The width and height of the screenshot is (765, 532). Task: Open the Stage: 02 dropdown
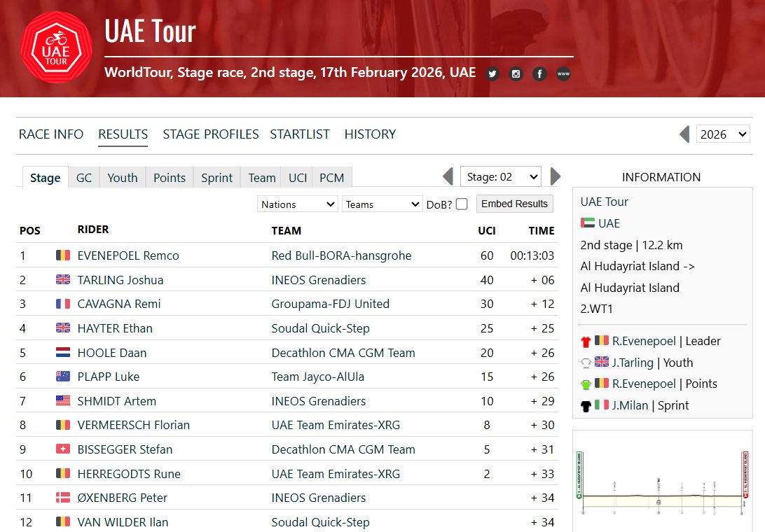(500, 176)
